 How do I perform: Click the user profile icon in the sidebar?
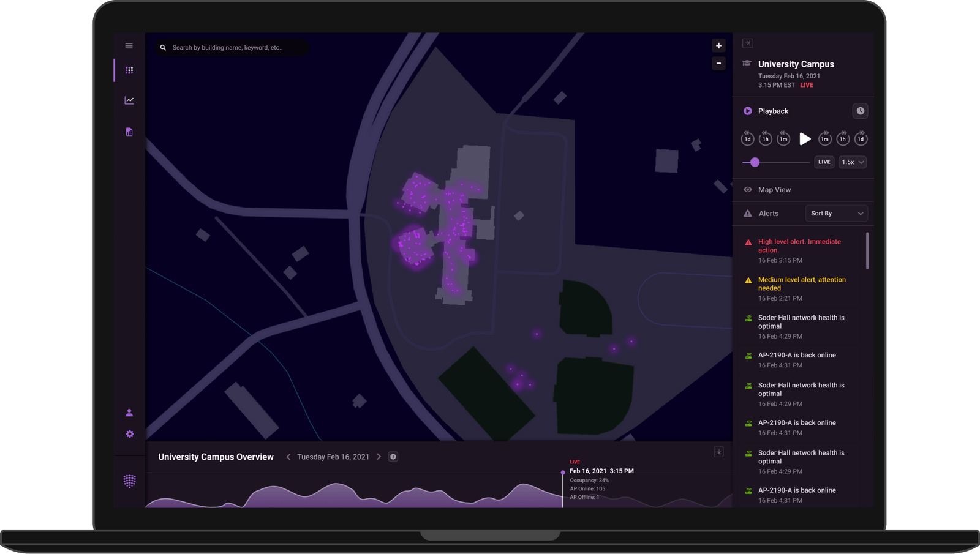click(129, 411)
